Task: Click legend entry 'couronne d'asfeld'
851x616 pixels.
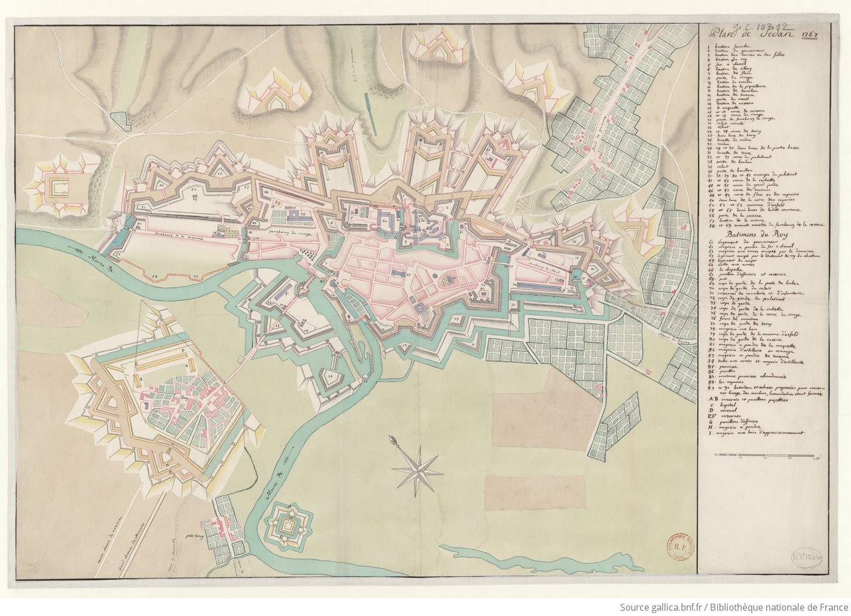Action: point(765,205)
